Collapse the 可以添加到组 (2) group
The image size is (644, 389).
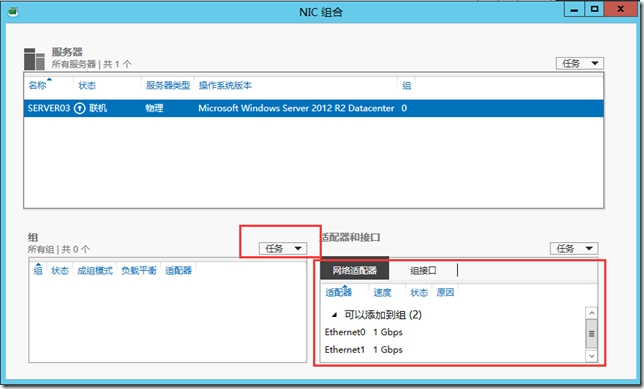(x=334, y=315)
